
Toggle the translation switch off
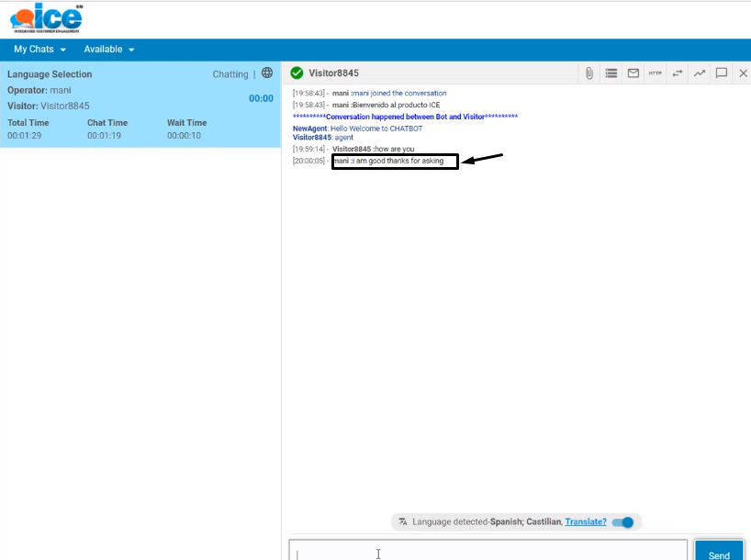pos(623,522)
